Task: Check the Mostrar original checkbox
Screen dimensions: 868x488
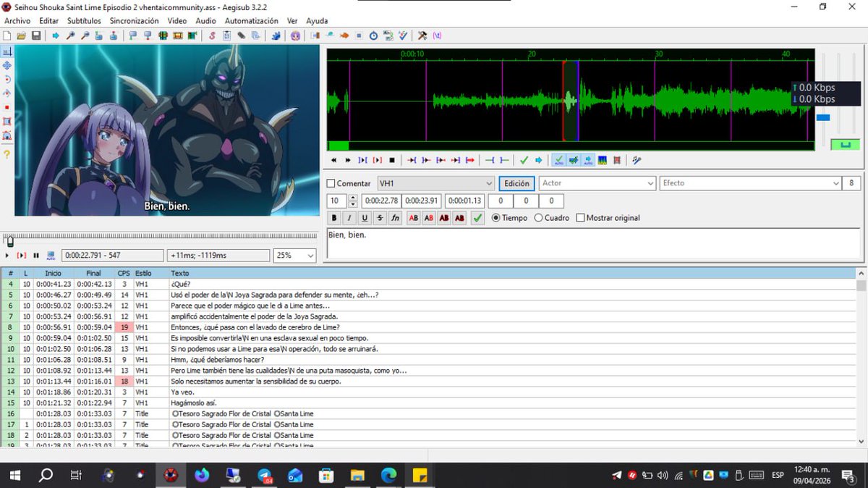Action: 580,218
